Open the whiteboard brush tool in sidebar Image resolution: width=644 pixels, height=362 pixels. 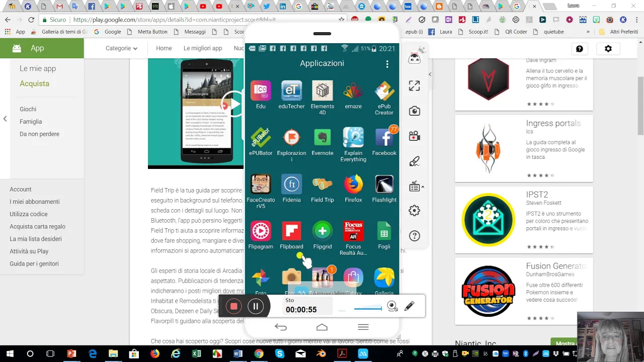(x=414, y=161)
